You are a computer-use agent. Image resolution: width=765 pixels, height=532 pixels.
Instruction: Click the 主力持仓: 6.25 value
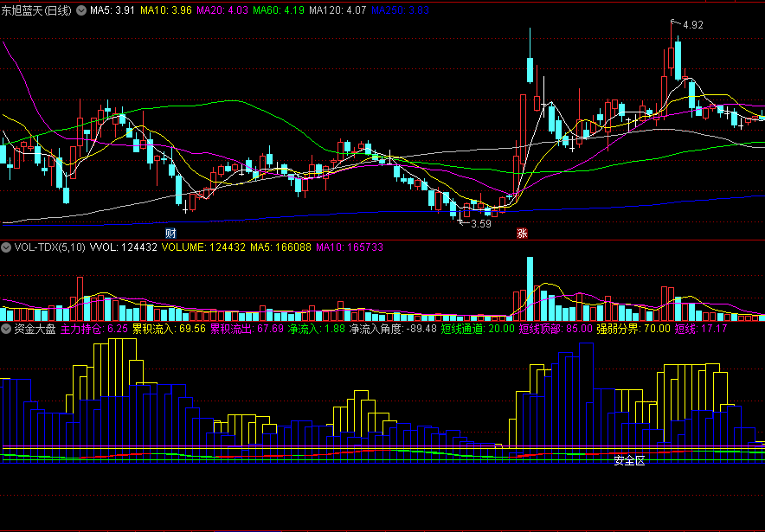coord(94,329)
